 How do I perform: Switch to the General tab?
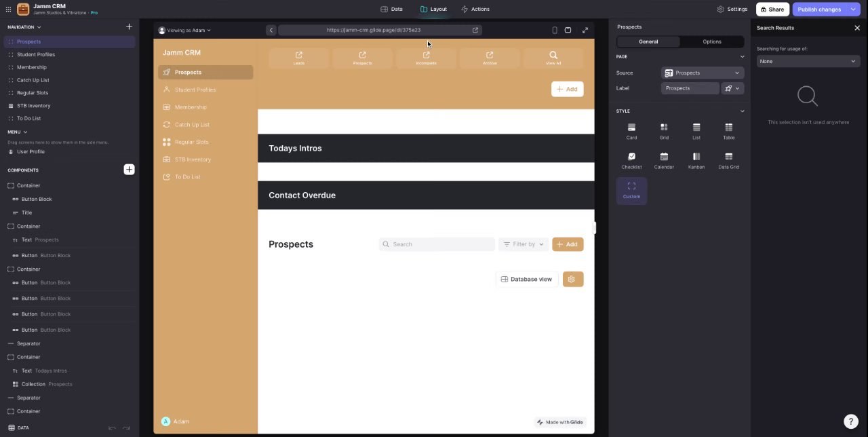coord(648,41)
